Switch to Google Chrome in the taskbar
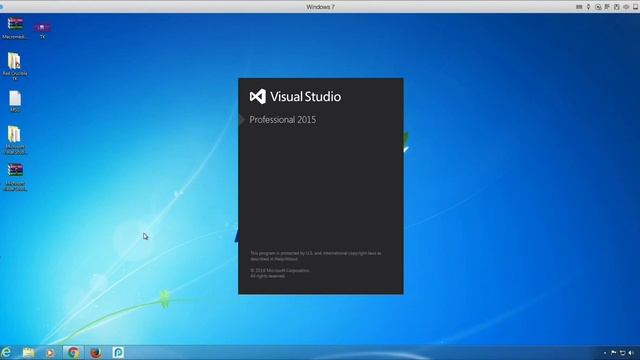640x360 pixels. click(73, 352)
